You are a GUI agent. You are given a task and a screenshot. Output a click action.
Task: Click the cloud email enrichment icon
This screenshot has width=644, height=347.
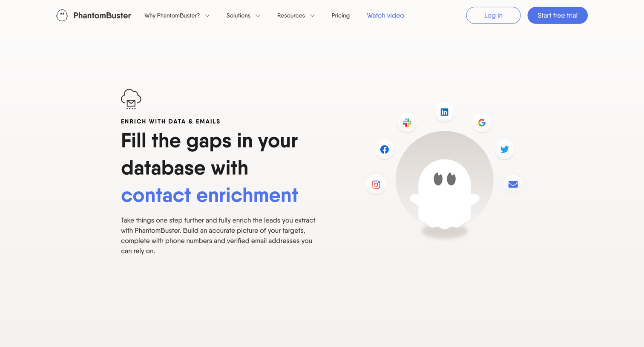click(x=131, y=99)
